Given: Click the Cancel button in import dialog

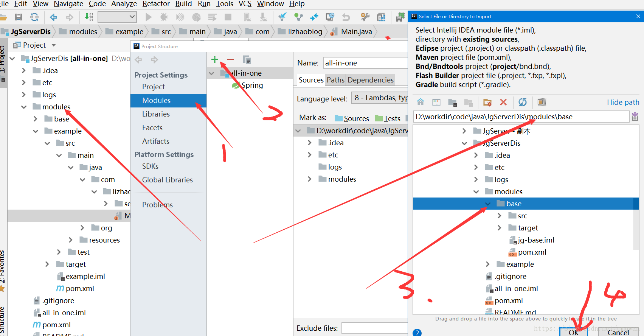Looking at the screenshot, I should pos(618,332).
